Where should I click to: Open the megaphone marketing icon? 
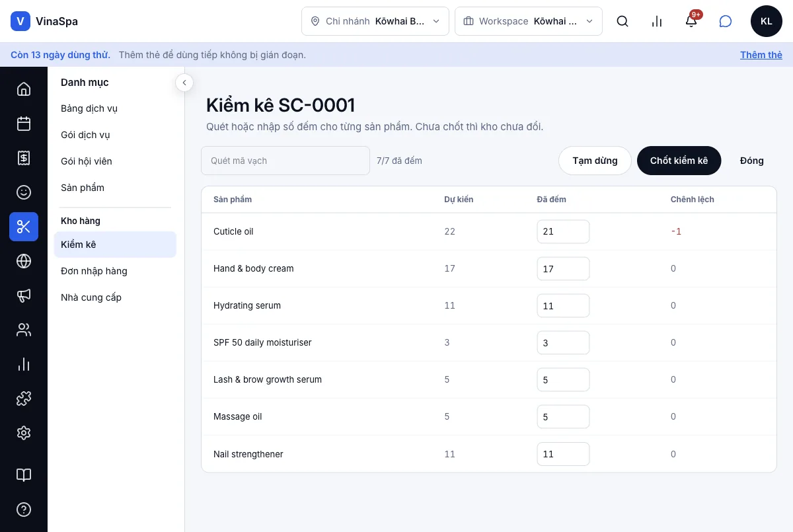(x=24, y=295)
